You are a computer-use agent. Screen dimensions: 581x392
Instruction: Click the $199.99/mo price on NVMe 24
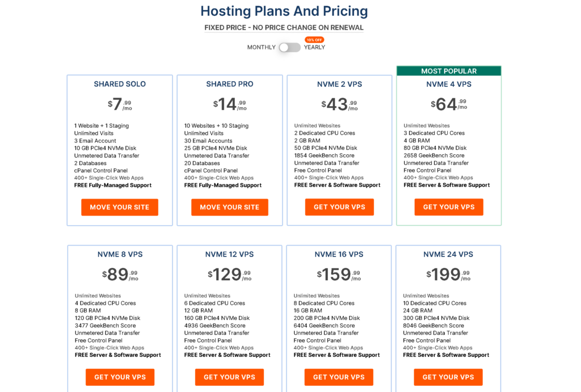click(448, 274)
